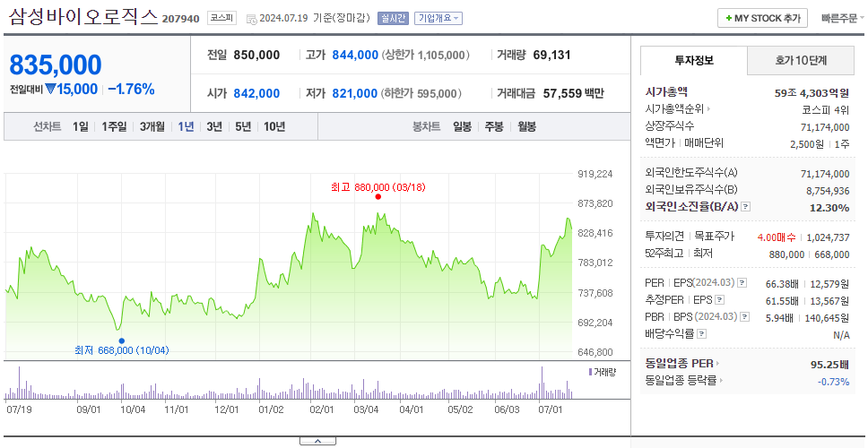Click the 최저 668,000 blue marker
The image size is (868, 448).
[122, 340]
